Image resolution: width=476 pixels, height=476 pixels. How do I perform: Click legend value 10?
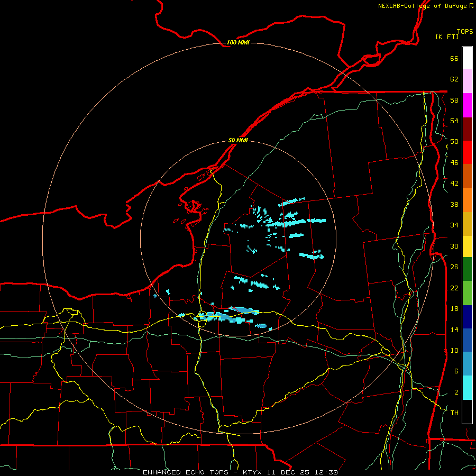click(x=454, y=350)
